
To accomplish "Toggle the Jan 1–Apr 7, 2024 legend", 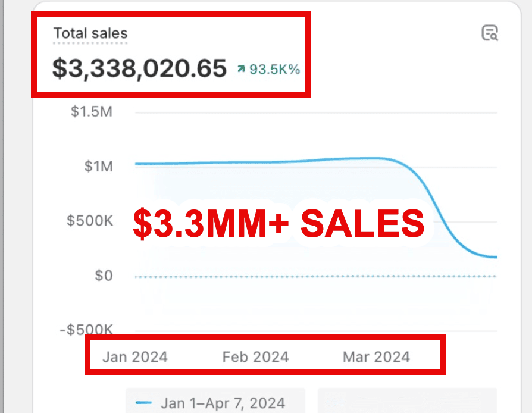I will (x=223, y=403).
